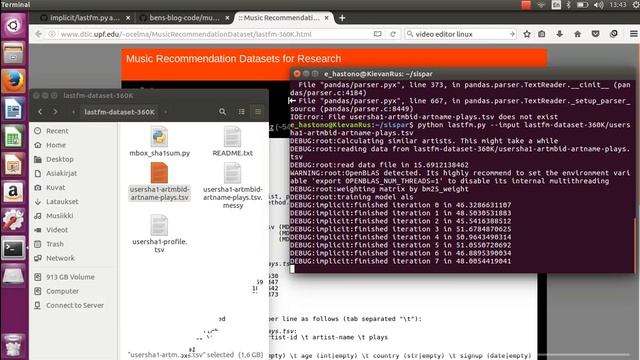Open Files manager from launcher

(x=13, y=53)
